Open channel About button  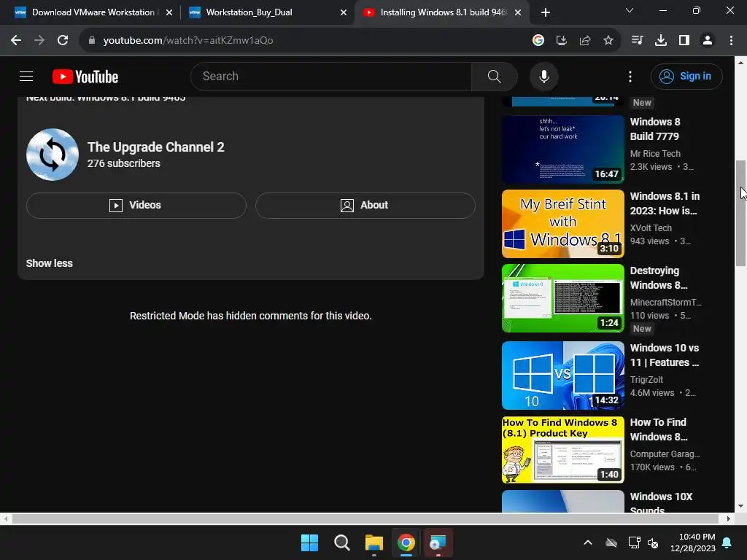click(365, 205)
